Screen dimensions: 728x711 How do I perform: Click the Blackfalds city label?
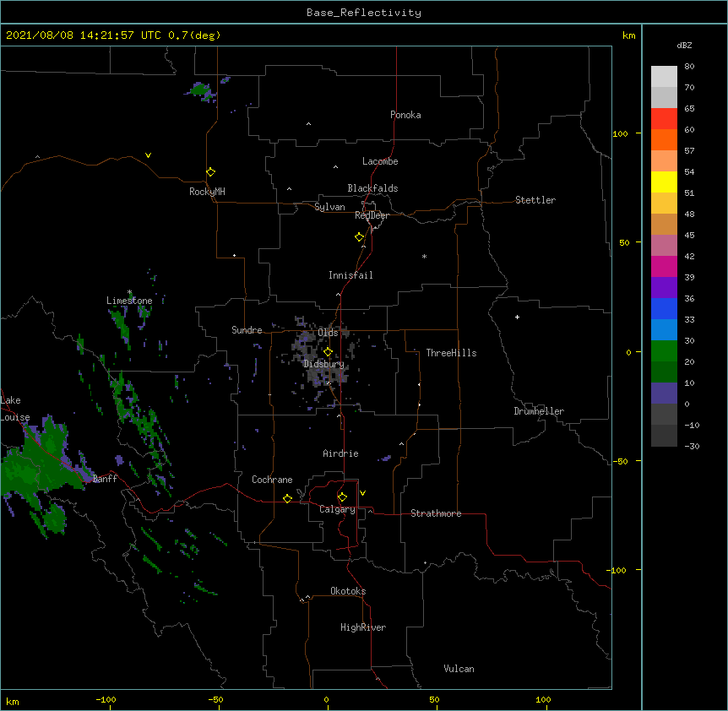coord(372,188)
